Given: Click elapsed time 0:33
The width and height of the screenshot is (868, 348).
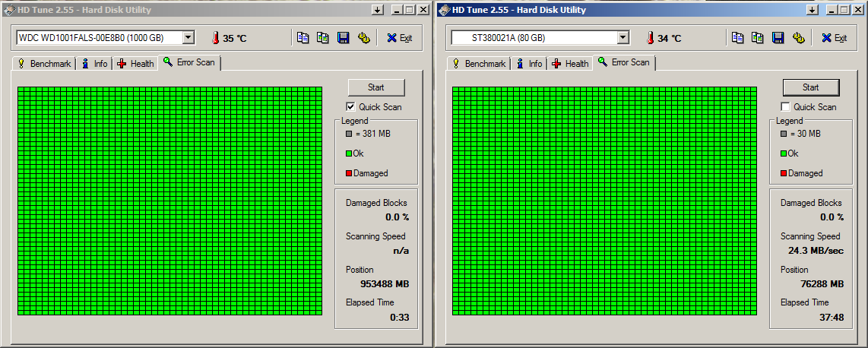Looking at the screenshot, I should [401, 318].
